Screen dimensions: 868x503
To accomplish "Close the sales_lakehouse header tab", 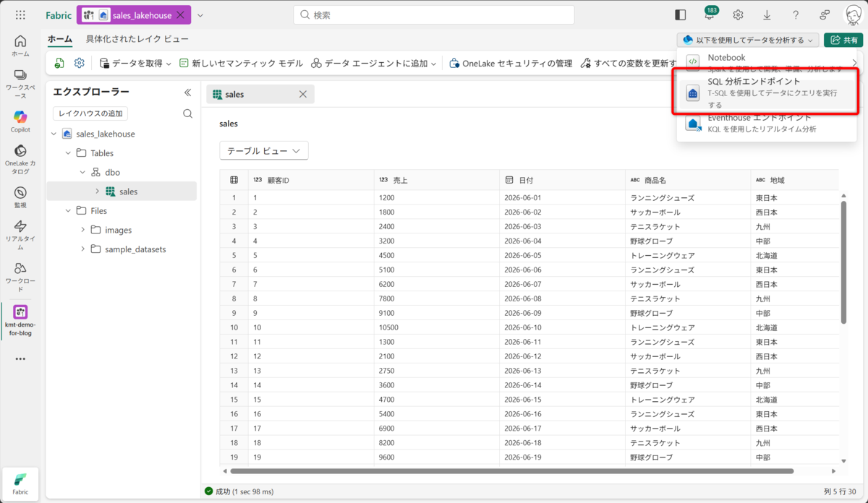I will (x=181, y=15).
